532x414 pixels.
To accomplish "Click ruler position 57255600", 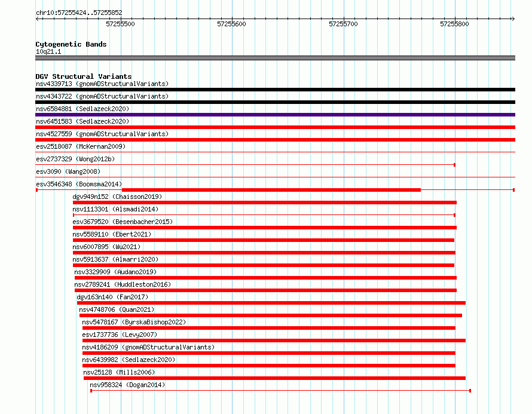I will pos(231,24).
